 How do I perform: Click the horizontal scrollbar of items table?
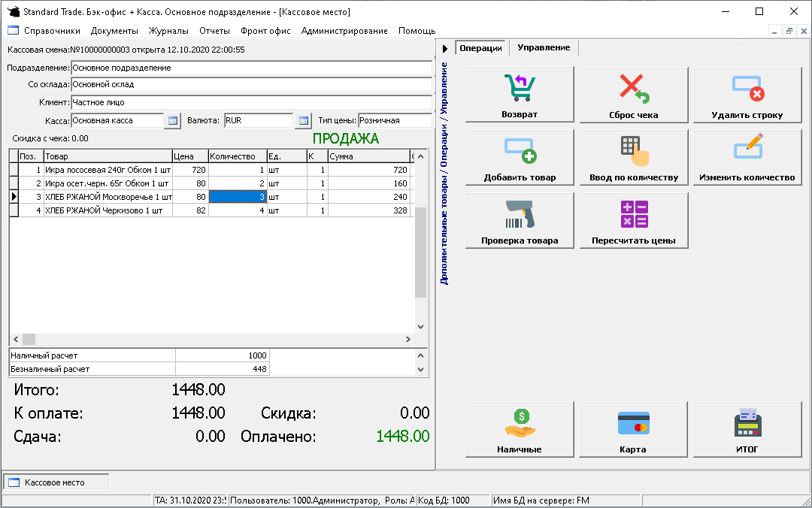(x=211, y=340)
